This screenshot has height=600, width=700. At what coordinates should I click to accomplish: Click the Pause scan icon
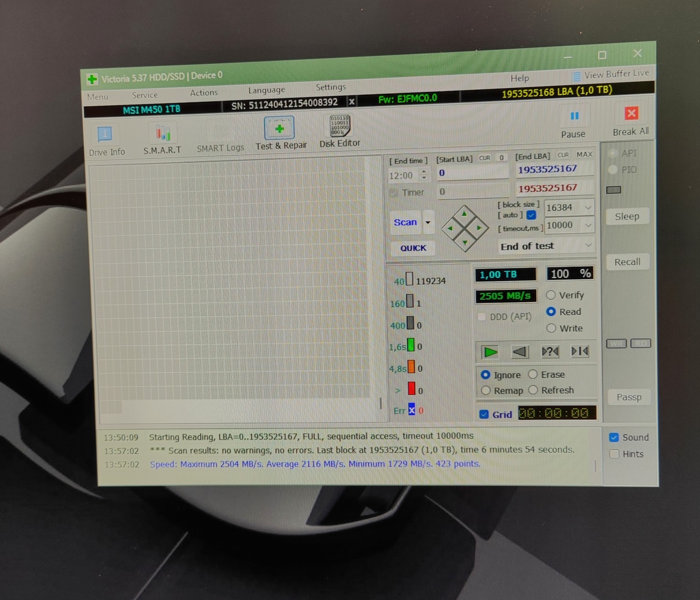[x=575, y=116]
